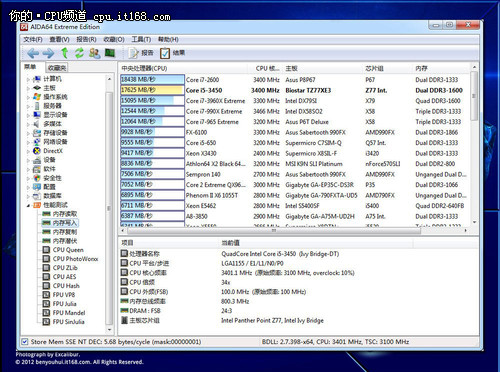
Task: Collapse the 性能测试 benchmark node
Action: pos(29,205)
